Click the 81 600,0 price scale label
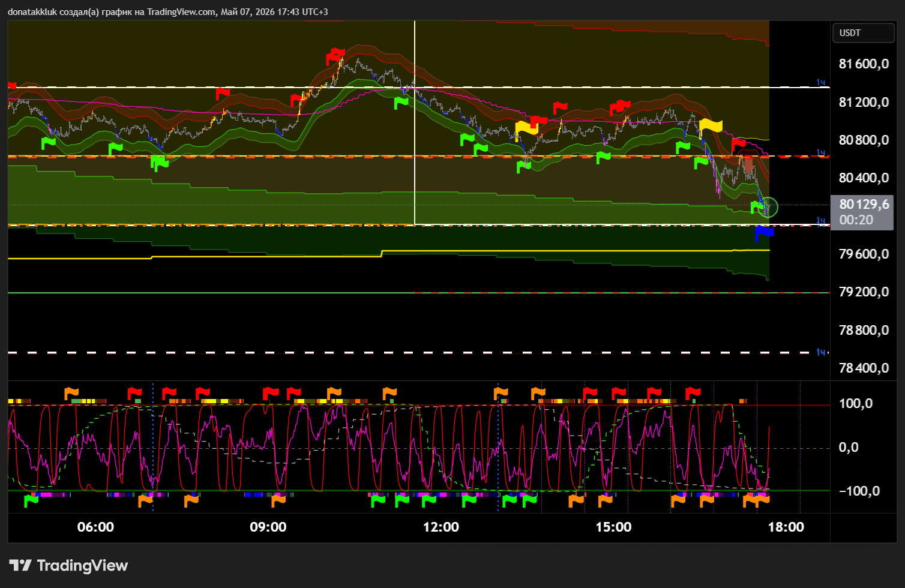The width and height of the screenshot is (905, 588). click(x=864, y=64)
